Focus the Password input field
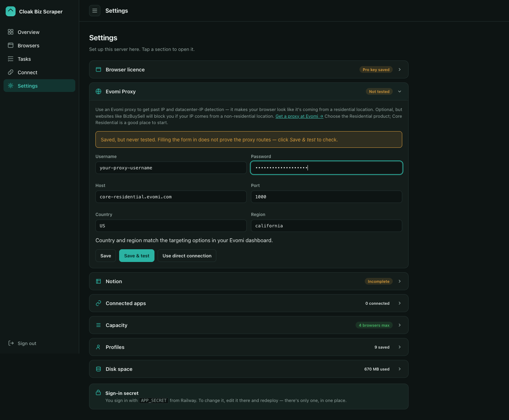Image resolution: width=509 pixels, height=420 pixels. point(327,168)
